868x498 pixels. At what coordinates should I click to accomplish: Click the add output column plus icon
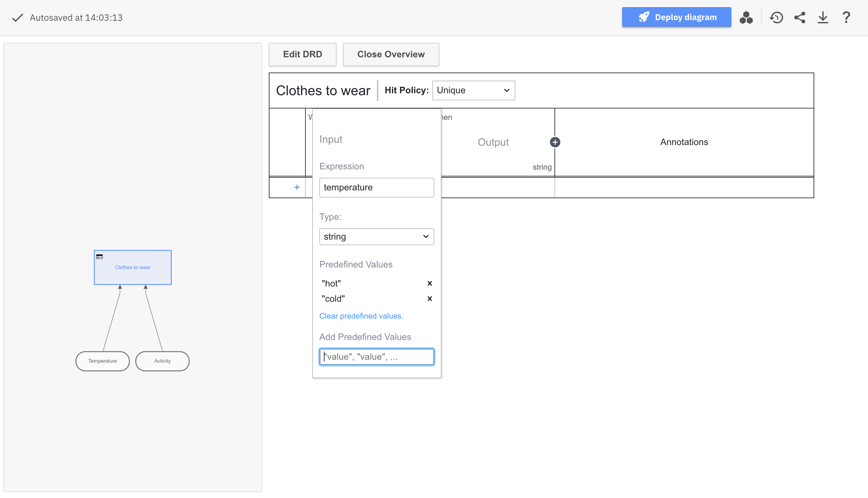click(x=554, y=142)
